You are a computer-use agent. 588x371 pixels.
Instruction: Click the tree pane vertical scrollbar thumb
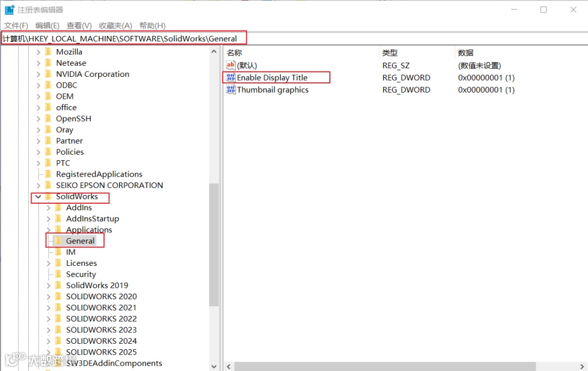coord(214,245)
